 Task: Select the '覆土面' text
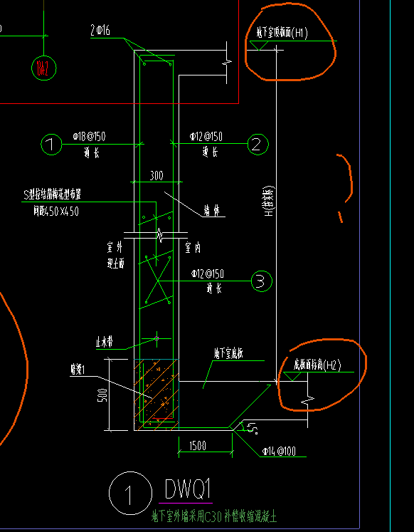pyautogui.click(x=116, y=264)
